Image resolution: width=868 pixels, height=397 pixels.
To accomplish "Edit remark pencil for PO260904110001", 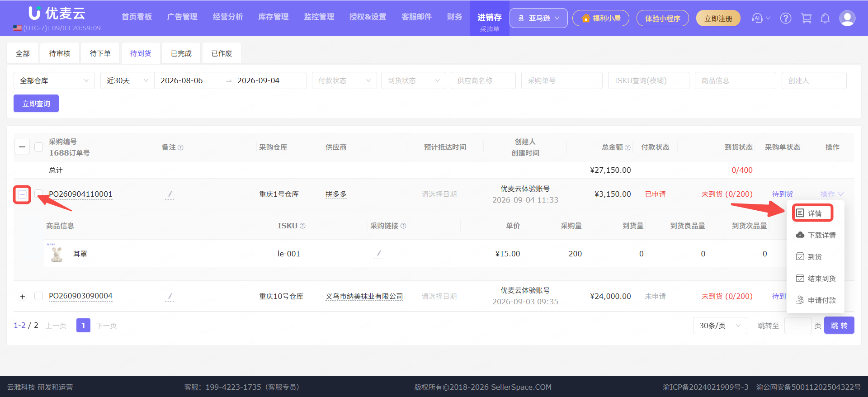I will (x=170, y=194).
